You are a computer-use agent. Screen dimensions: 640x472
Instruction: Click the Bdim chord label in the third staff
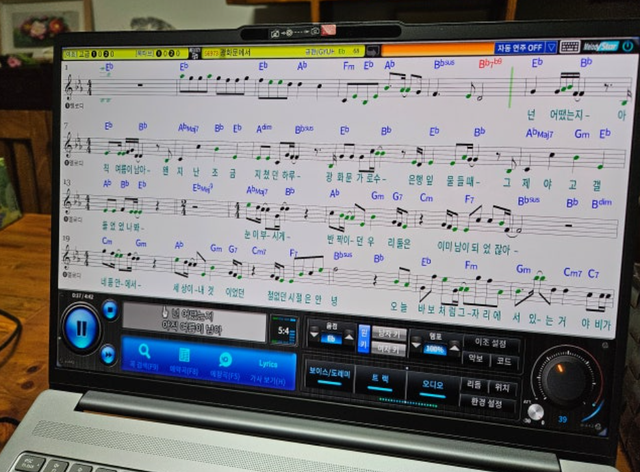pos(602,203)
